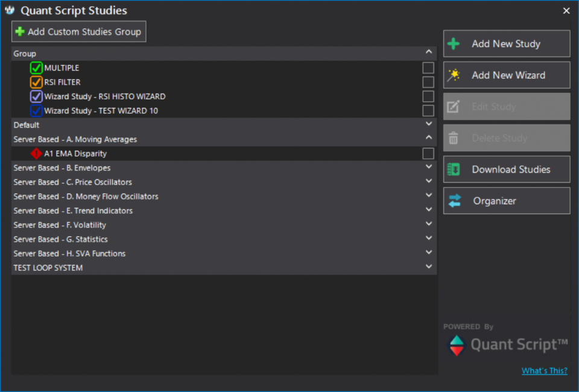Click the Add Custom Studies Group button
The height and width of the screenshot is (392, 579).
78,32
